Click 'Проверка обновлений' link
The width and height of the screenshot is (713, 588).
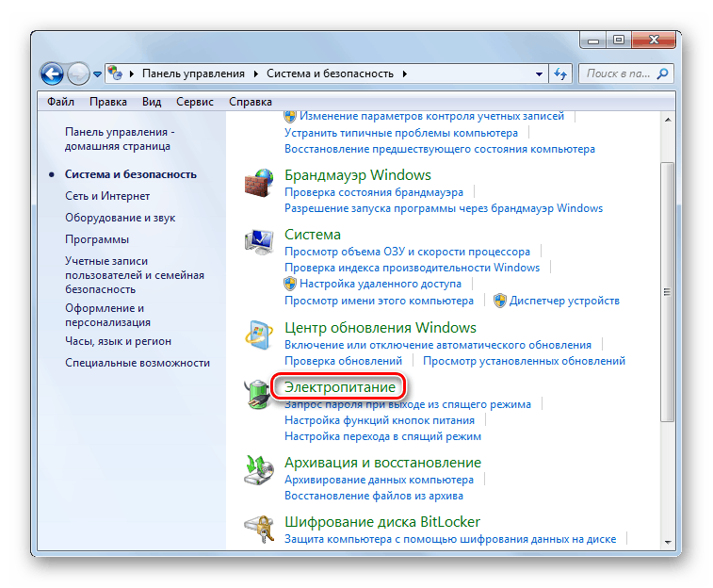pos(343,361)
